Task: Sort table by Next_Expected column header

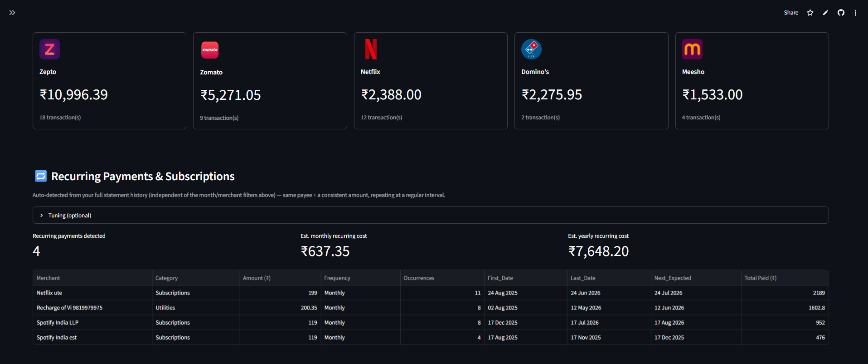Action: click(x=696, y=278)
